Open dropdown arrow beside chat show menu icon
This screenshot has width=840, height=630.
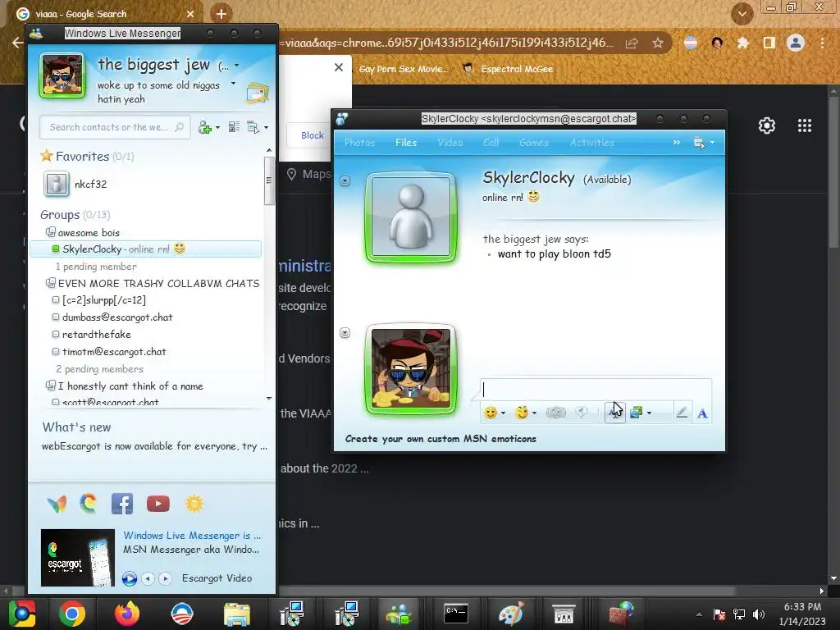coord(712,143)
